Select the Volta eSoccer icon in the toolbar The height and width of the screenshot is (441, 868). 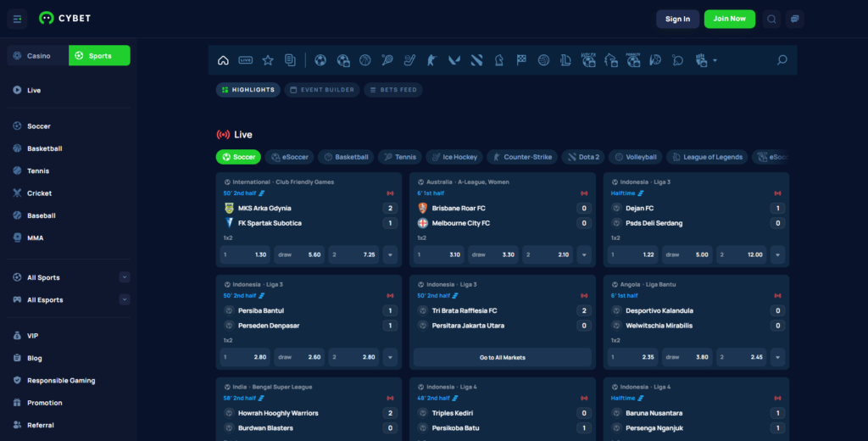click(x=588, y=60)
